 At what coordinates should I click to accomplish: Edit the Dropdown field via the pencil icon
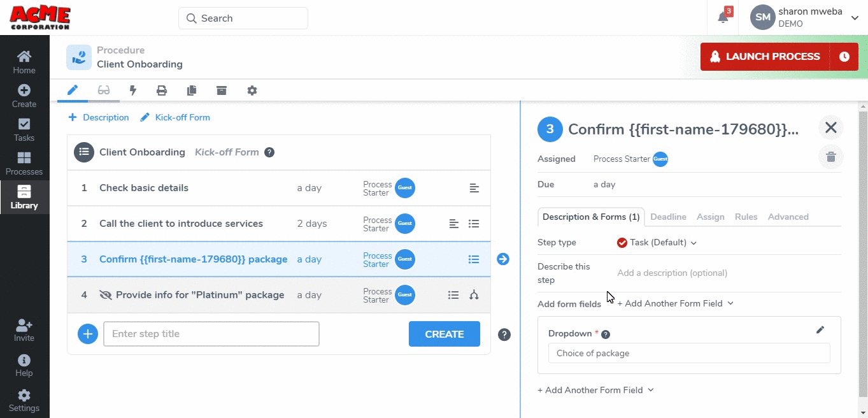tap(820, 329)
